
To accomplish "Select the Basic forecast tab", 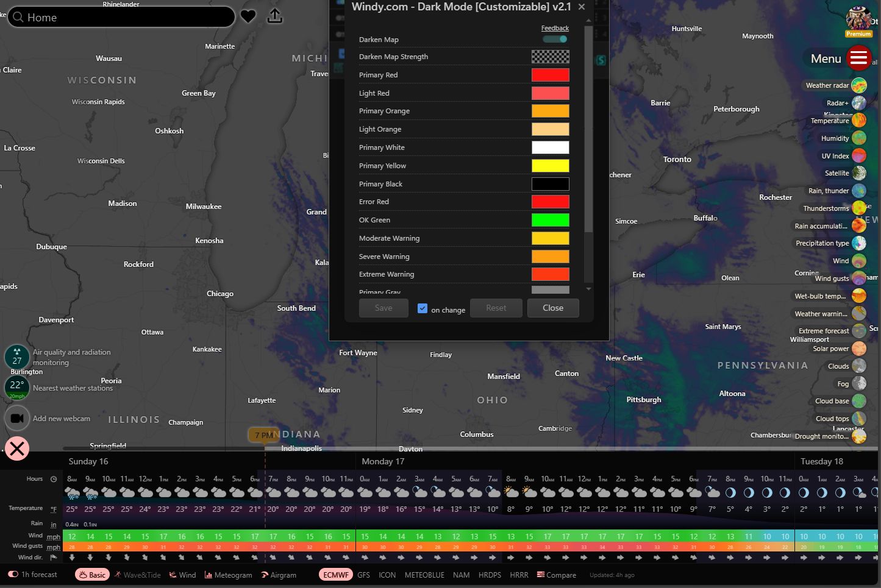I will [92, 575].
